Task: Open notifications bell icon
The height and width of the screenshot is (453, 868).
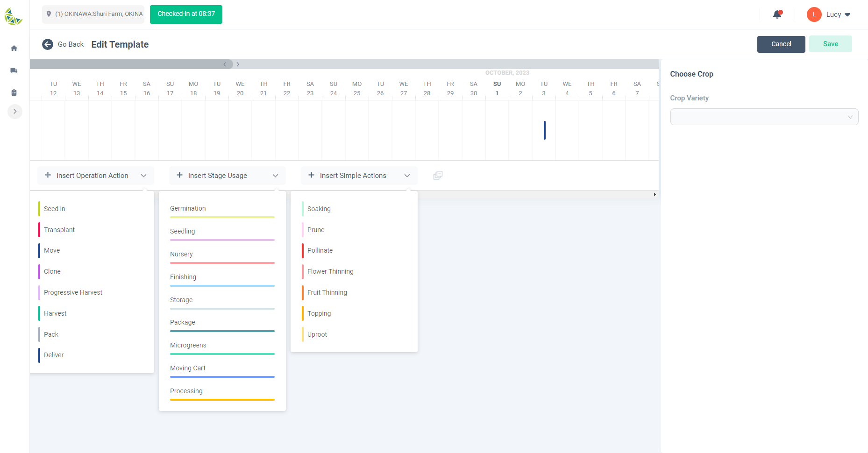Action: click(x=777, y=14)
